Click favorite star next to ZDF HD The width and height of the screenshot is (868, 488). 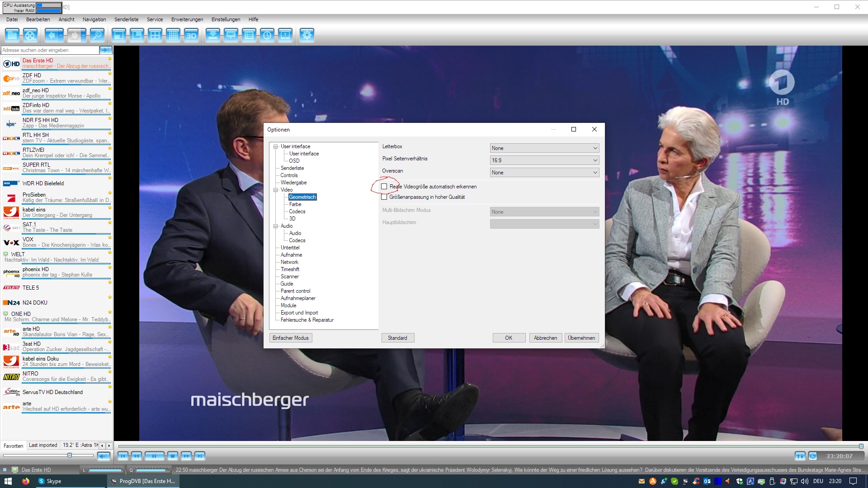tap(110, 74)
